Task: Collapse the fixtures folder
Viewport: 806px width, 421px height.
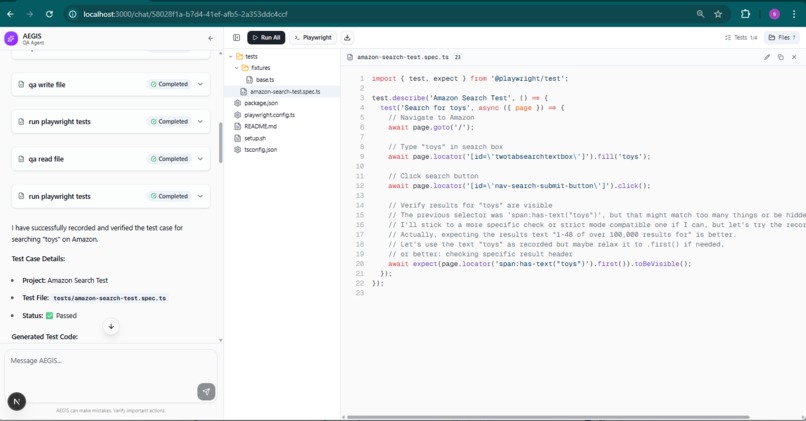Action: (x=237, y=68)
